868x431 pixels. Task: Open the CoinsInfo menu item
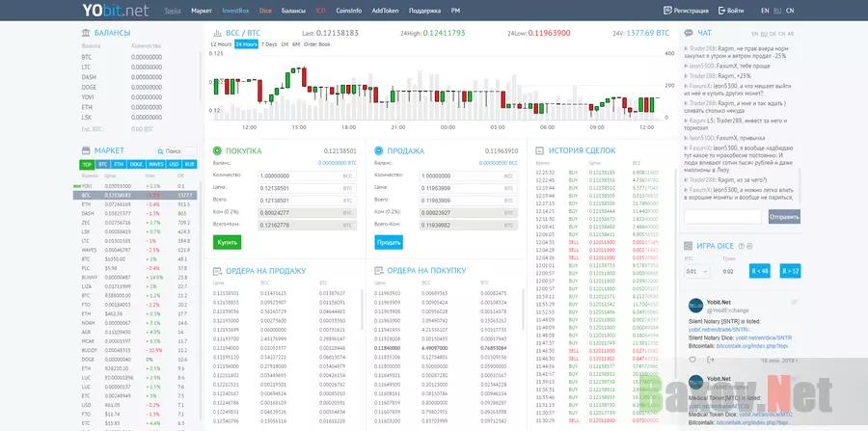(349, 11)
